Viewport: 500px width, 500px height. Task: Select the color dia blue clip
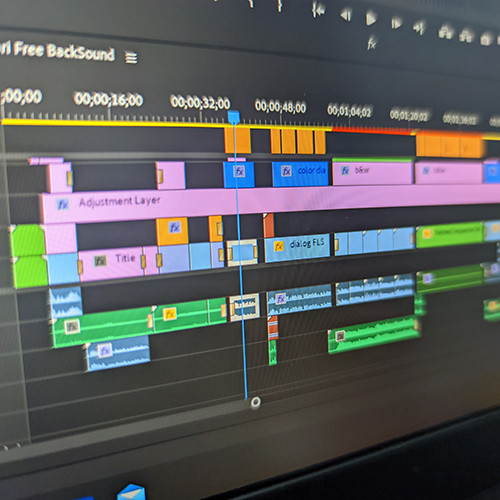click(300, 173)
